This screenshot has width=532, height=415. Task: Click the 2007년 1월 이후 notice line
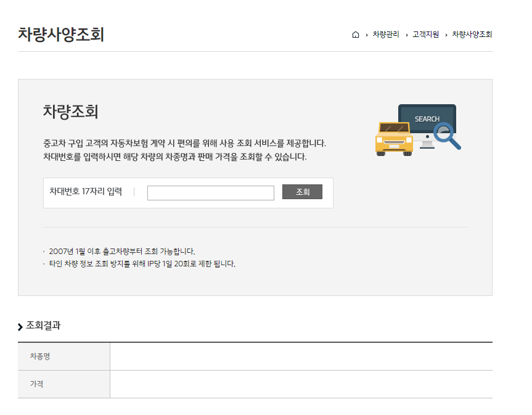coord(122,252)
